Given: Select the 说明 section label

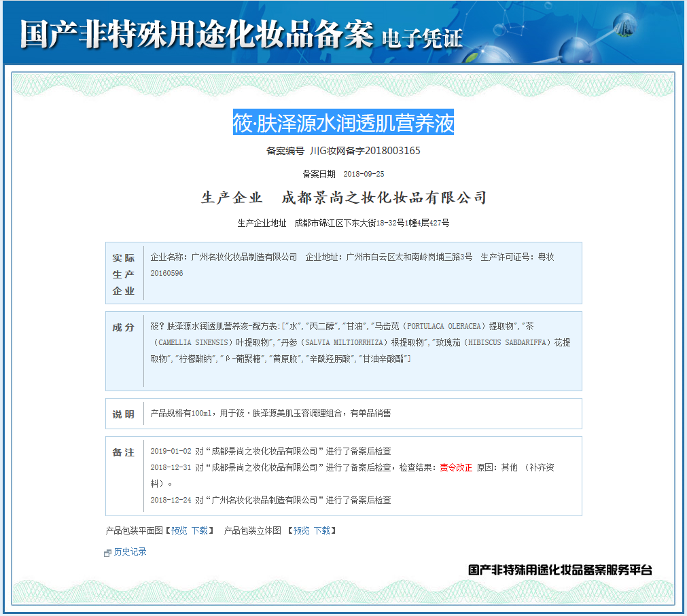Looking at the screenshot, I should pos(122,413).
